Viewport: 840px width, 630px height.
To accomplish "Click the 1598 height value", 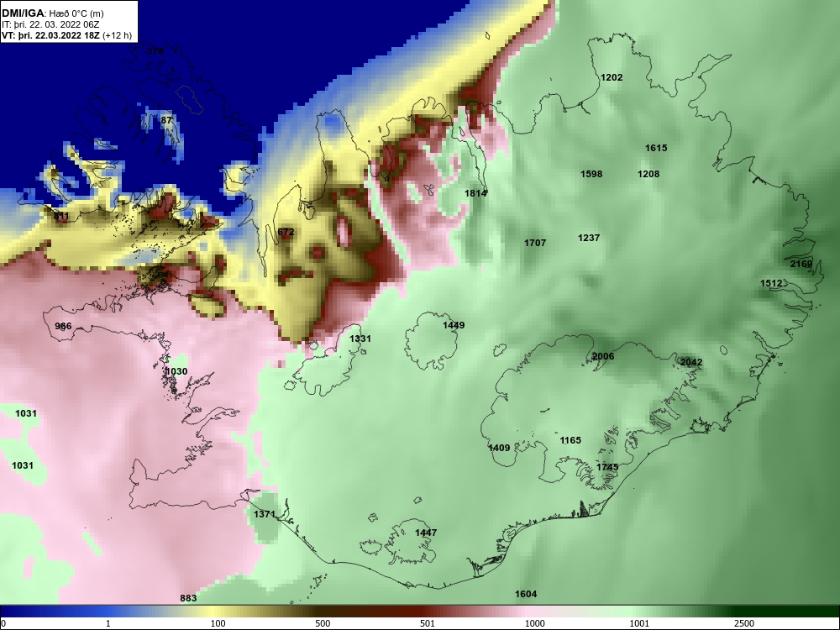I will (x=591, y=174).
